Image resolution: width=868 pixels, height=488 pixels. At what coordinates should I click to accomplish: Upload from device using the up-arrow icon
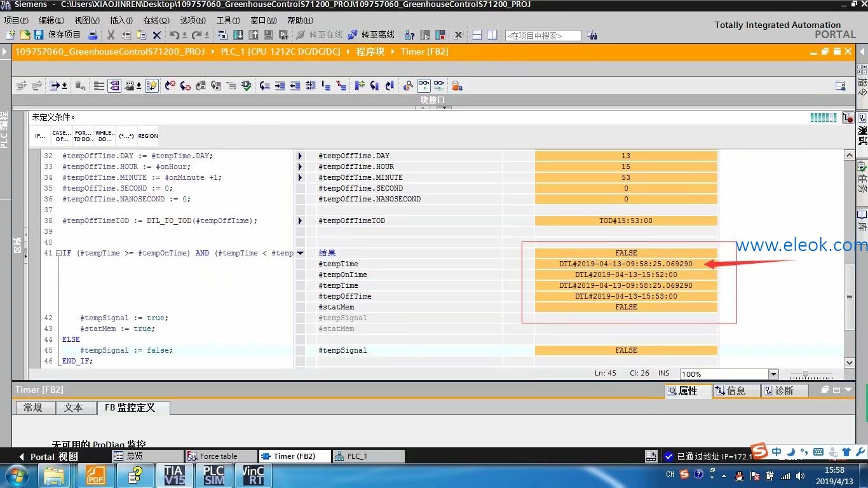point(253,35)
